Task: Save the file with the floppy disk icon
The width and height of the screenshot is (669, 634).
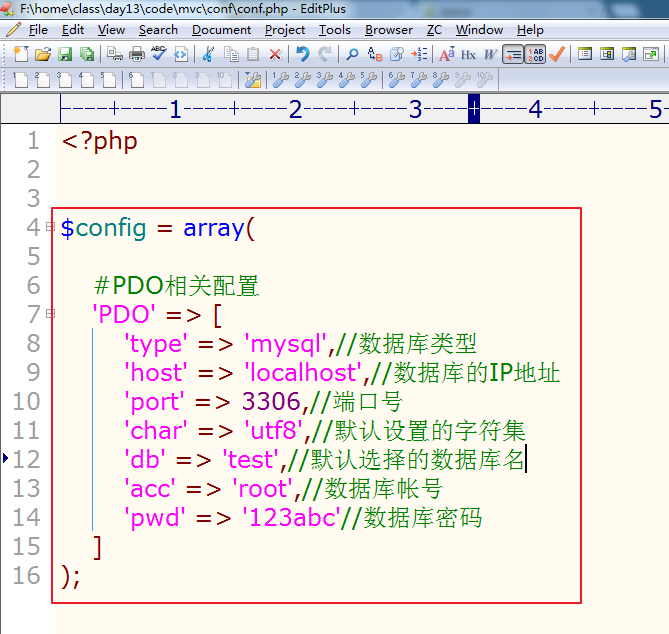Action: 65,54
